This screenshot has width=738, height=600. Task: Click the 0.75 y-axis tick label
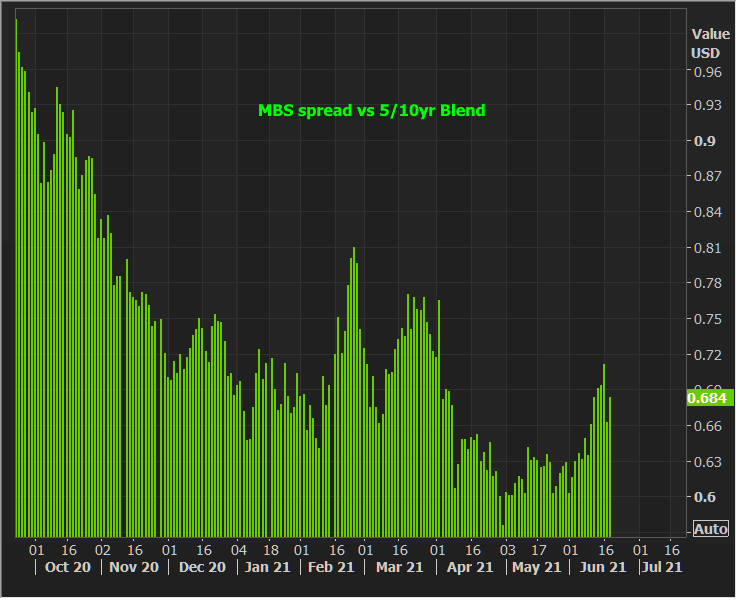(708, 319)
